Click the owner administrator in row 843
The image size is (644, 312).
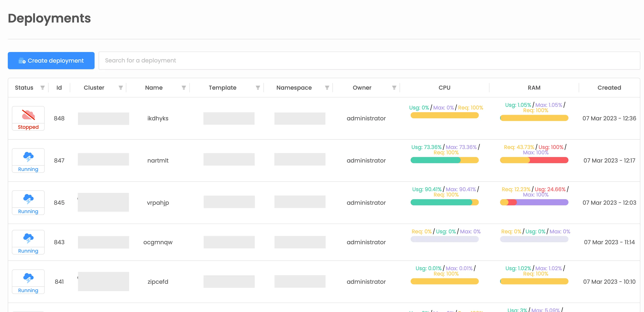point(366,242)
